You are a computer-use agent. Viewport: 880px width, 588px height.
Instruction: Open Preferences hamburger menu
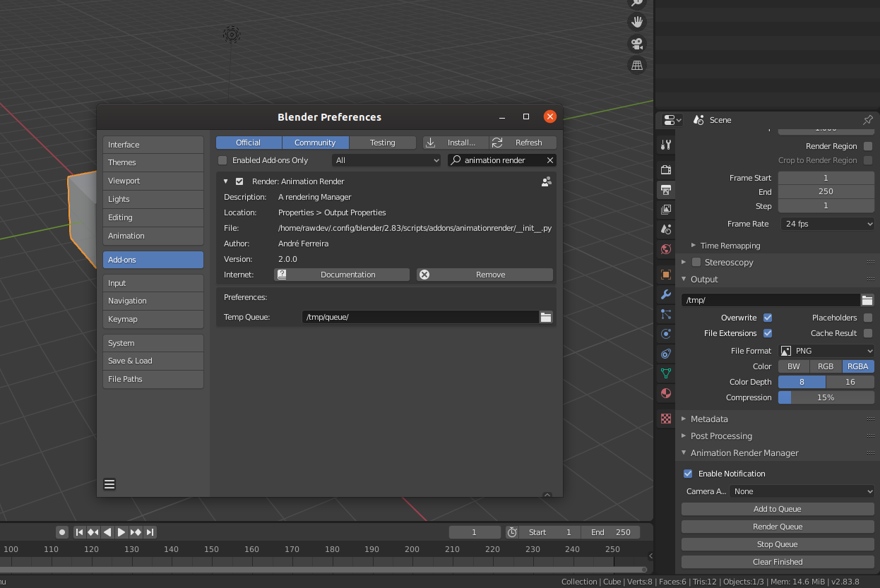109,484
